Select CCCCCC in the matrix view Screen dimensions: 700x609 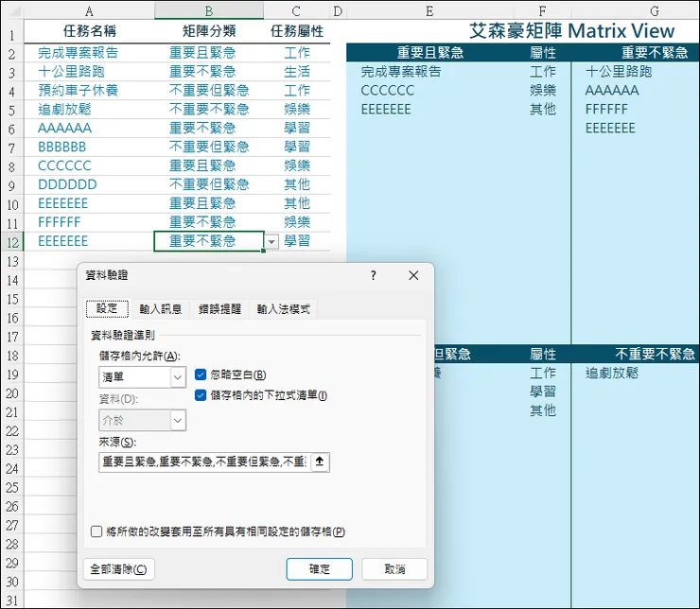[388, 91]
